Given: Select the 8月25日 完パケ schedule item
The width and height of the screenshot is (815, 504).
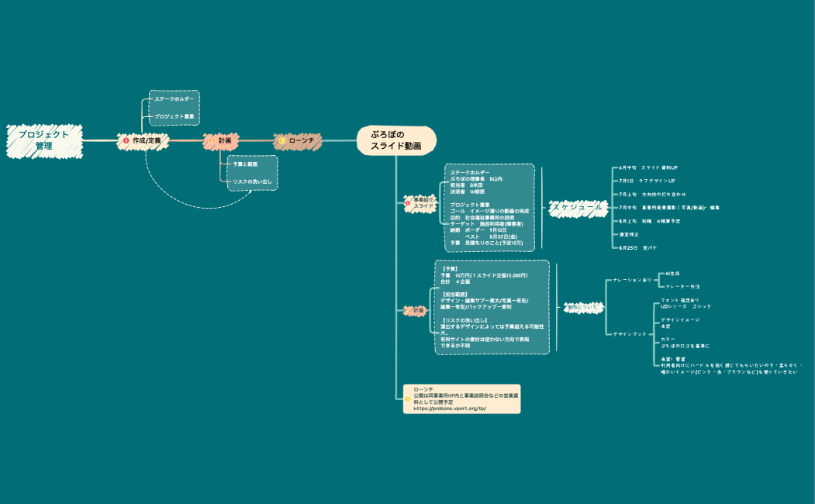Looking at the screenshot, I should pyautogui.click(x=638, y=247).
